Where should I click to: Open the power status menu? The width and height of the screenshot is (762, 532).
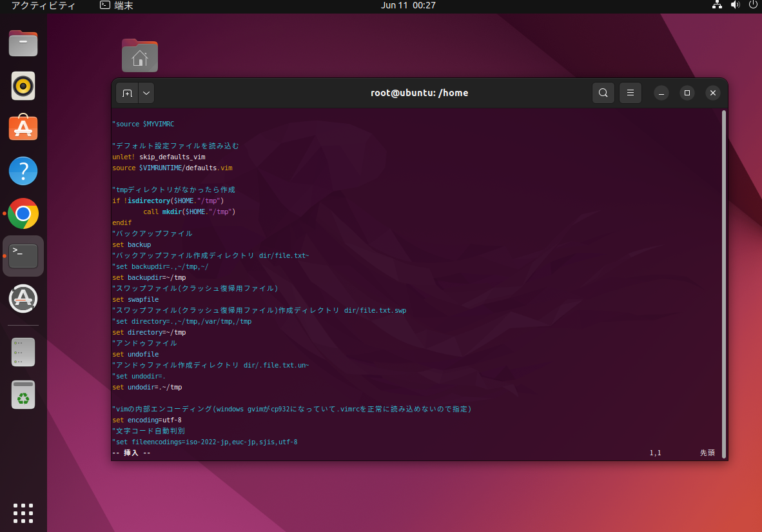(x=753, y=5)
